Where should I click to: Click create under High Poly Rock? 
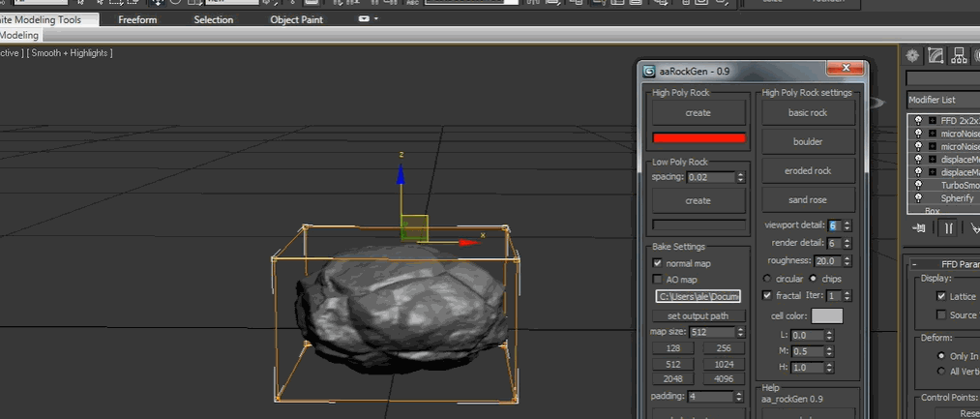(698, 113)
